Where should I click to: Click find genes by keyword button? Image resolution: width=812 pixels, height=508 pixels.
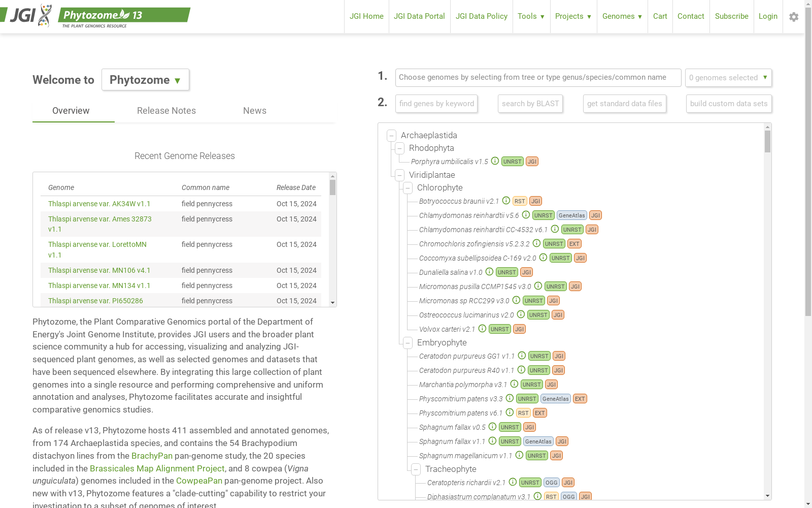pos(436,104)
